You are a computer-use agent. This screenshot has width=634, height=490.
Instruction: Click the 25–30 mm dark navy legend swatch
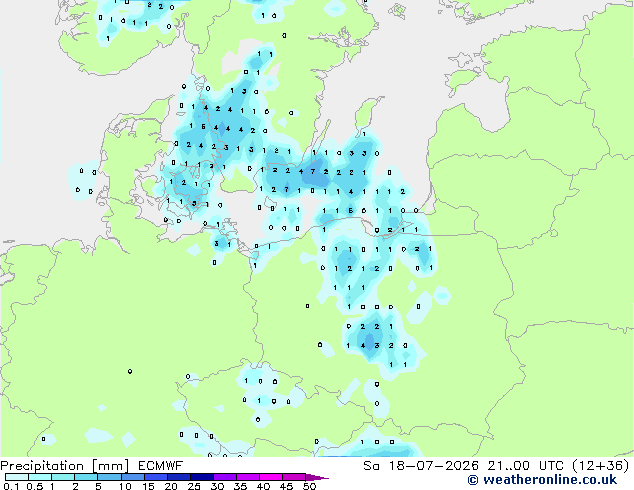pos(201,477)
